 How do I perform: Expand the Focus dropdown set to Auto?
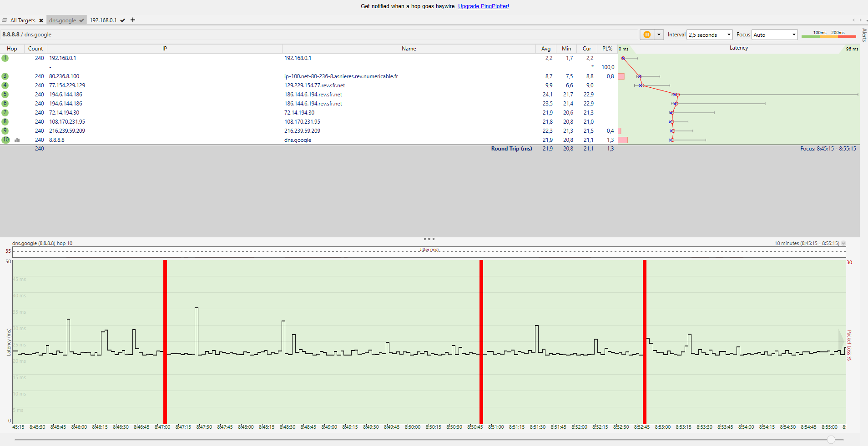[774, 35]
